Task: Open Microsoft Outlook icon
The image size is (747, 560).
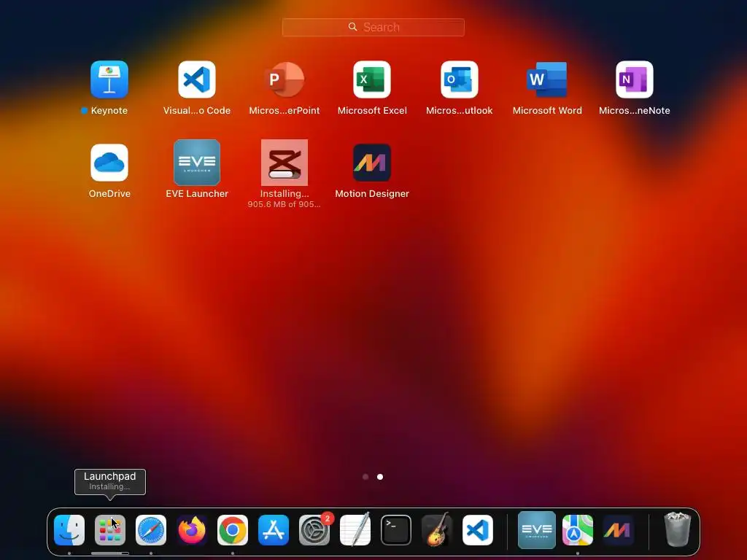Action: coord(460,79)
